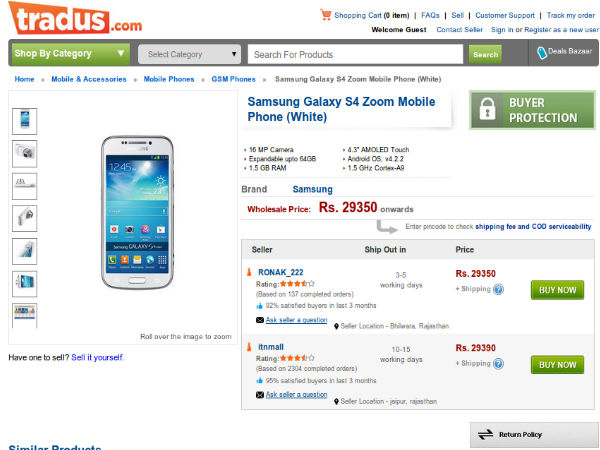Click the Return Policy arrows icon
This screenshot has width=600, height=450.
[485, 435]
